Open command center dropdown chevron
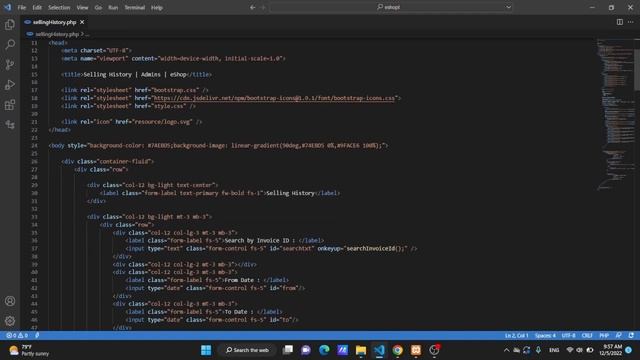 [509, 7]
